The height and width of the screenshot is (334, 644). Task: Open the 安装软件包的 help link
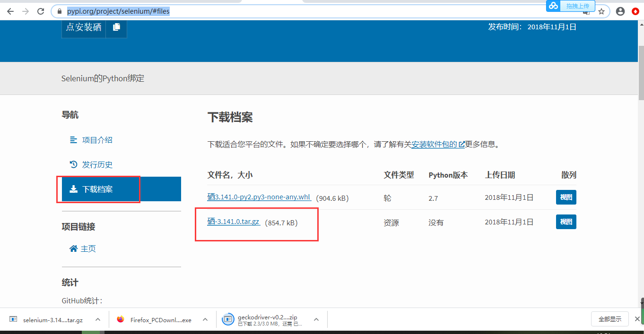pos(438,144)
